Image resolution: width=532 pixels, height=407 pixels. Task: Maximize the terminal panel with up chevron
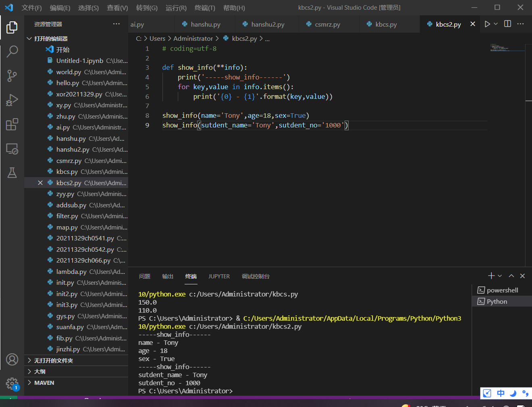(x=511, y=276)
